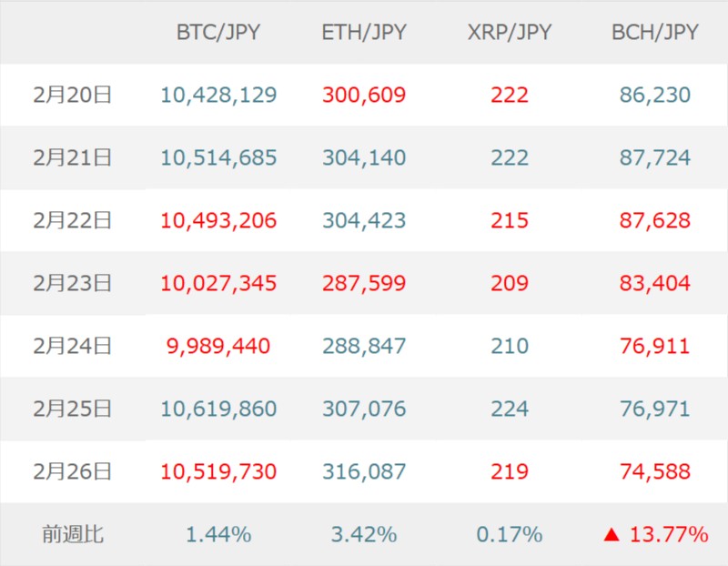Select the ETH value 316,087
Screen dimensions: 728x566
[364, 471]
